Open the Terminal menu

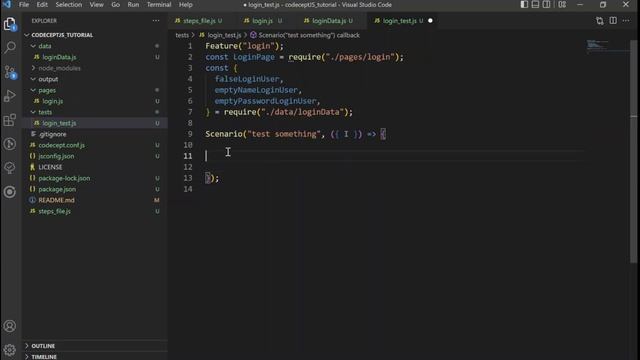coord(159,4)
